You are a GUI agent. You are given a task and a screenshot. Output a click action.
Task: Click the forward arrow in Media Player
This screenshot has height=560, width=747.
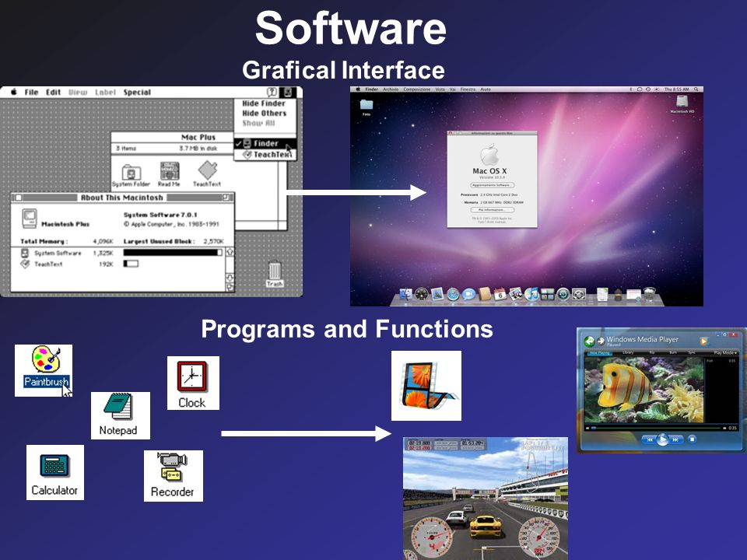click(x=601, y=341)
